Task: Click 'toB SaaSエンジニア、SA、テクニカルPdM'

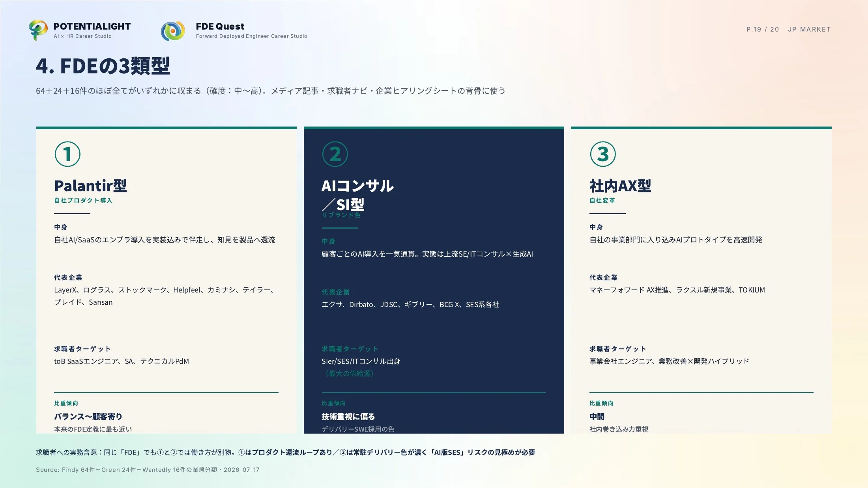Action: pyautogui.click(x=122, y=361)
